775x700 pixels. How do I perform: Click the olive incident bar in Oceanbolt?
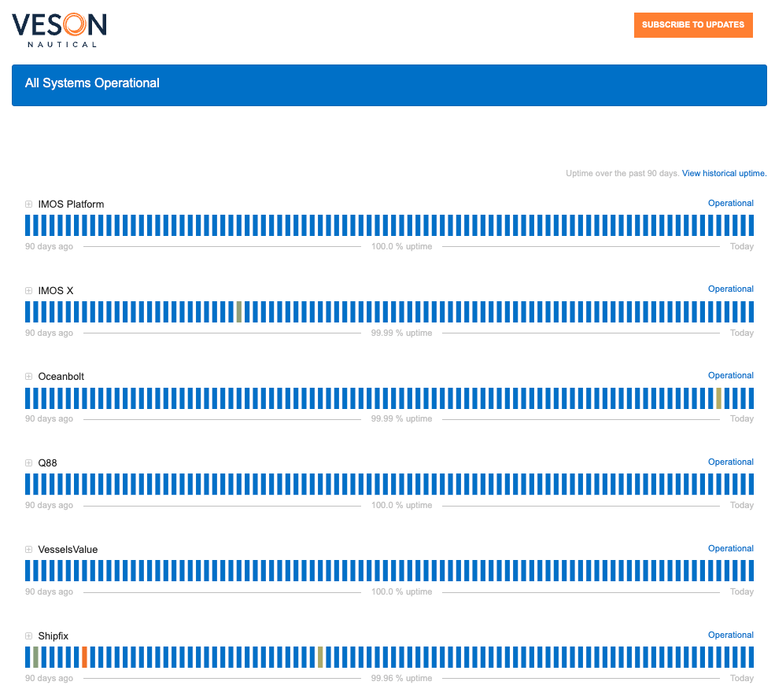pyautogui.click(x=718, y=398)
